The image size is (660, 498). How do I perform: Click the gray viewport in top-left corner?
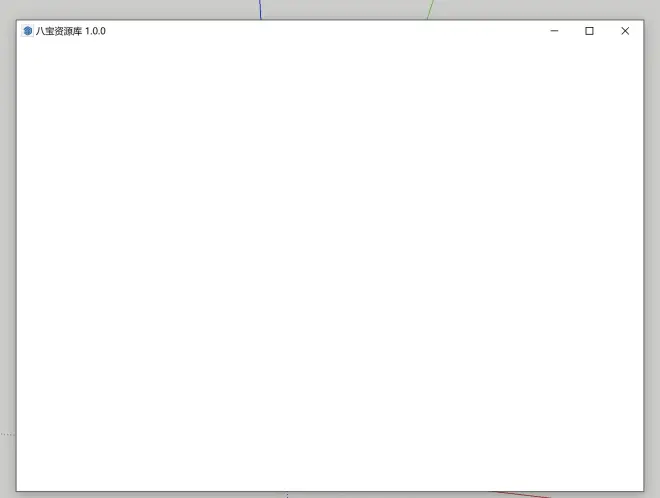click(7, 8)
